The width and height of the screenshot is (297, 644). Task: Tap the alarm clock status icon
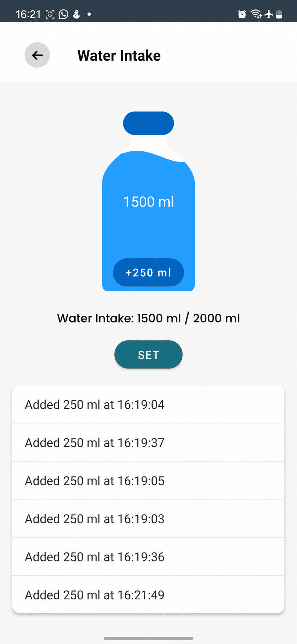(x=242, y=14)
